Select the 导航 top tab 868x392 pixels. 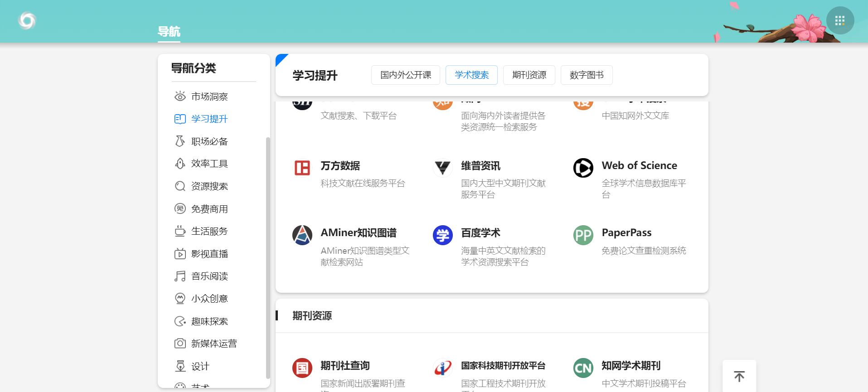169,32
